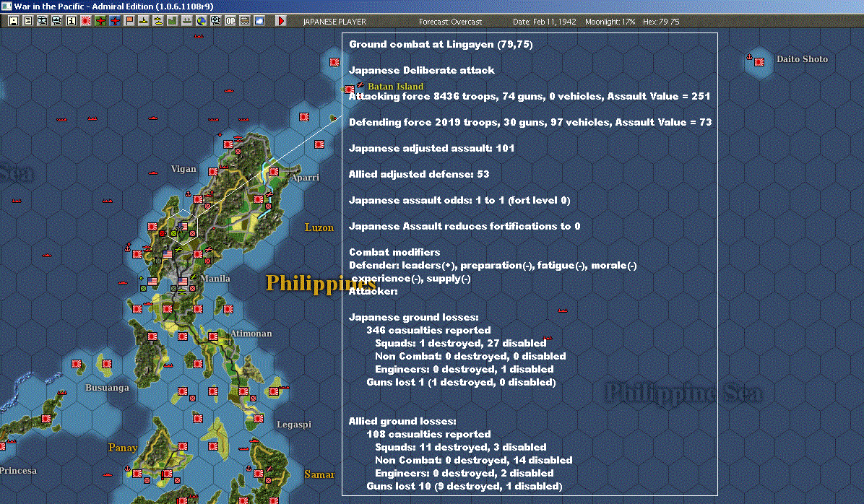The image size is (864, 504).
Task: Click 'Japanese ground losses:' heading
Action: (x=414, y=317)
